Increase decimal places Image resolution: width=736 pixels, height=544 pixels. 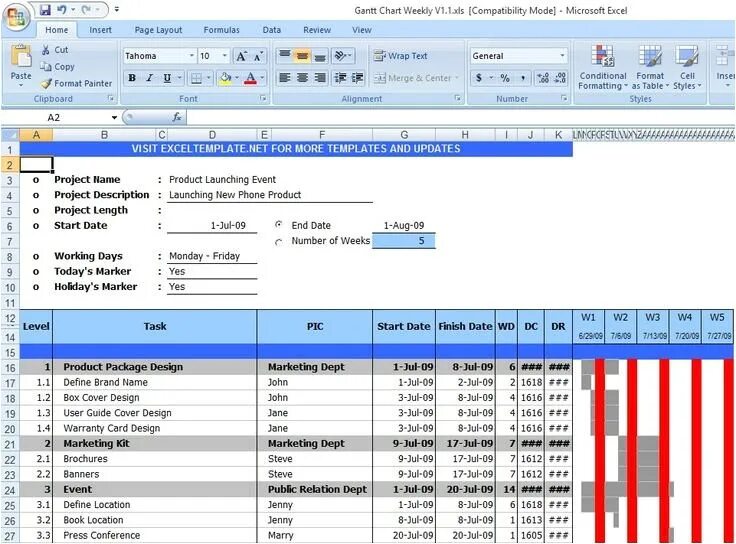click(543, 78)
